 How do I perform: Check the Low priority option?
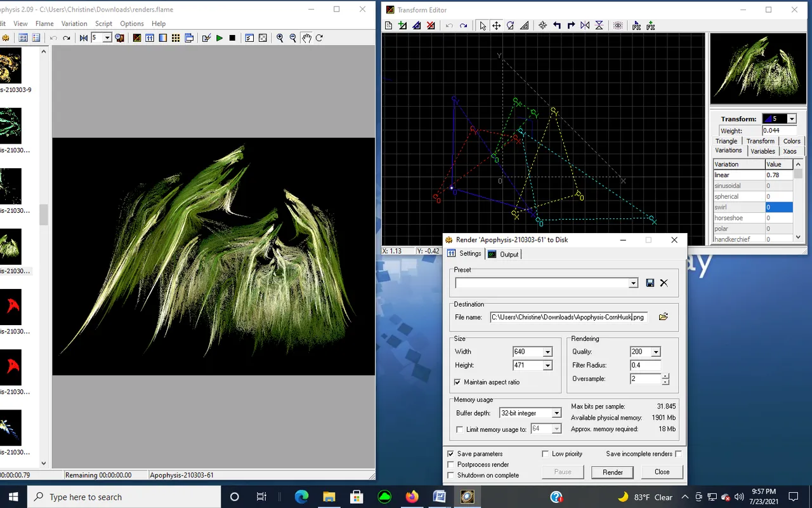tap(546, 454)
